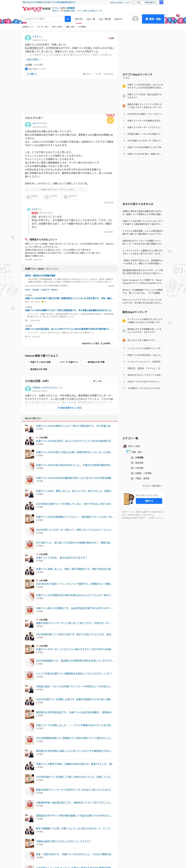Open 高卒生・高校生の大学受験予備校 ad link
The width and height of the screenshot is (186, 868).
[40, 275]
